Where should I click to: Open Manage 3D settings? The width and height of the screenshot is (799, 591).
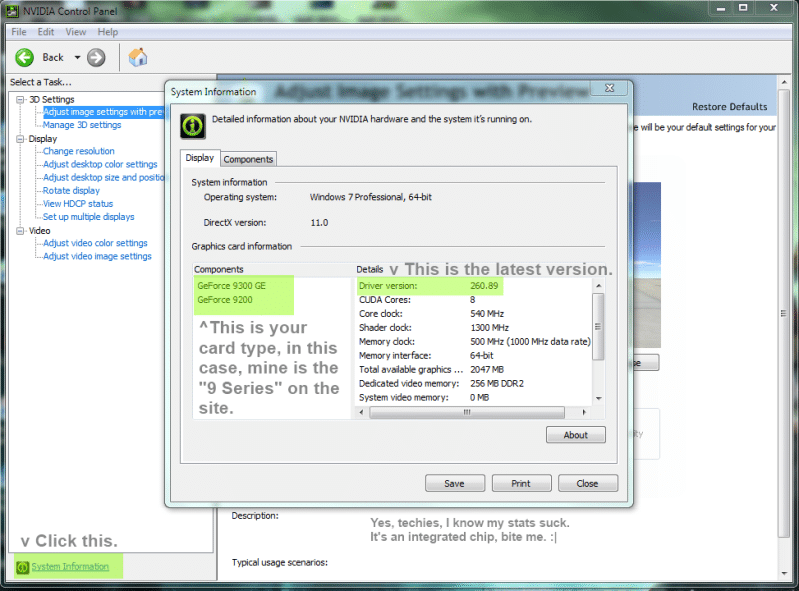click(x=82, y=125)
